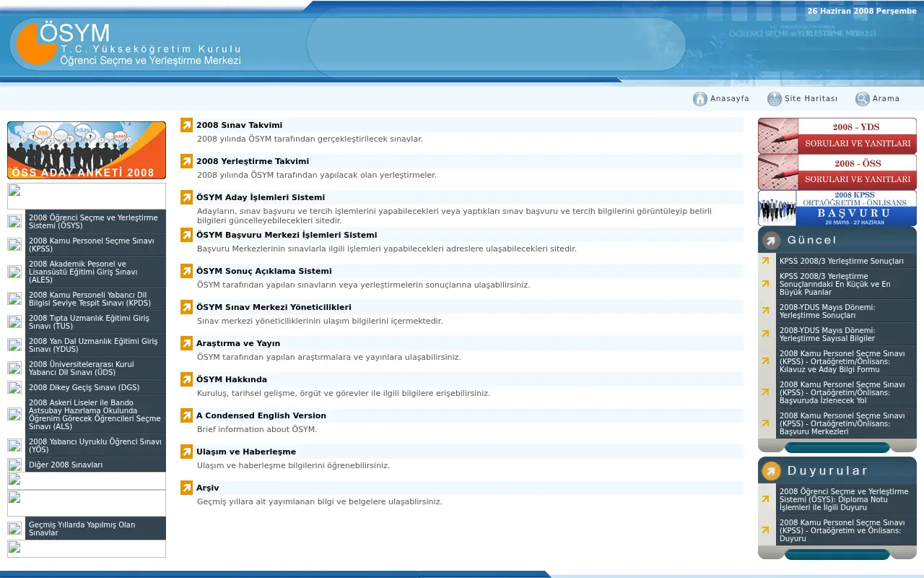Click the arrow icon beside Arşiv
The width and height of the screenshot is (924, 578).
coord(187,488)
